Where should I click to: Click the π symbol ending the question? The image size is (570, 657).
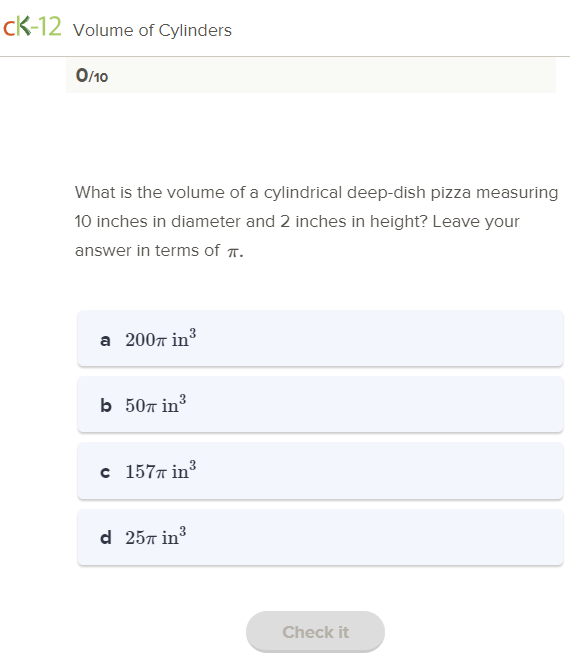pos(233,252)
